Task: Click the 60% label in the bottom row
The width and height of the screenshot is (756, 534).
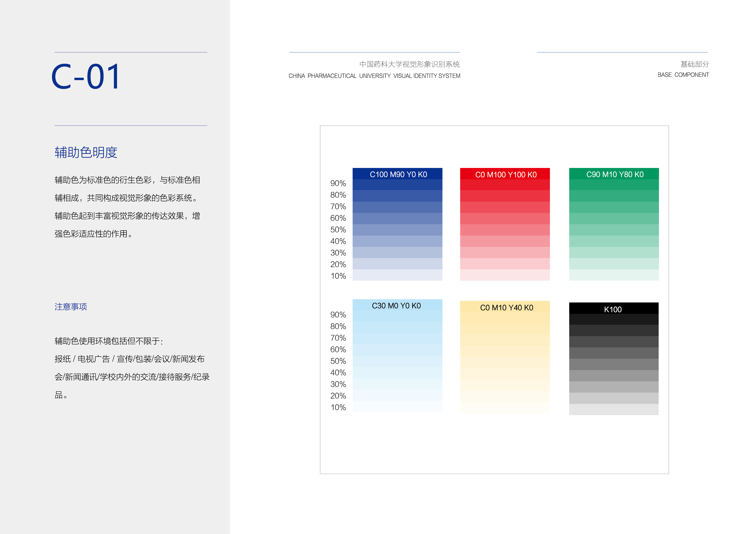Action: [x=338, y=349]
